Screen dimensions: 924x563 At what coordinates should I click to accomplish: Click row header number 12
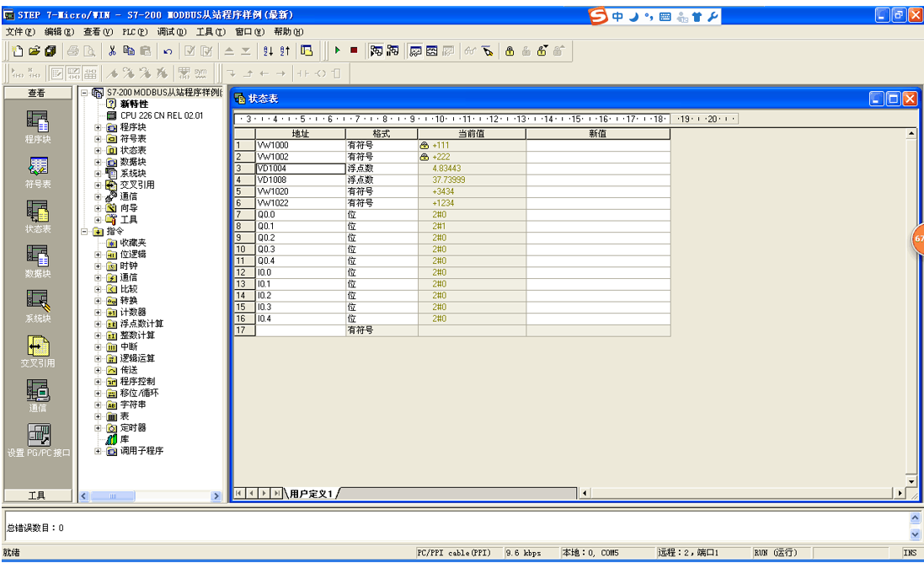click(244, 272)
